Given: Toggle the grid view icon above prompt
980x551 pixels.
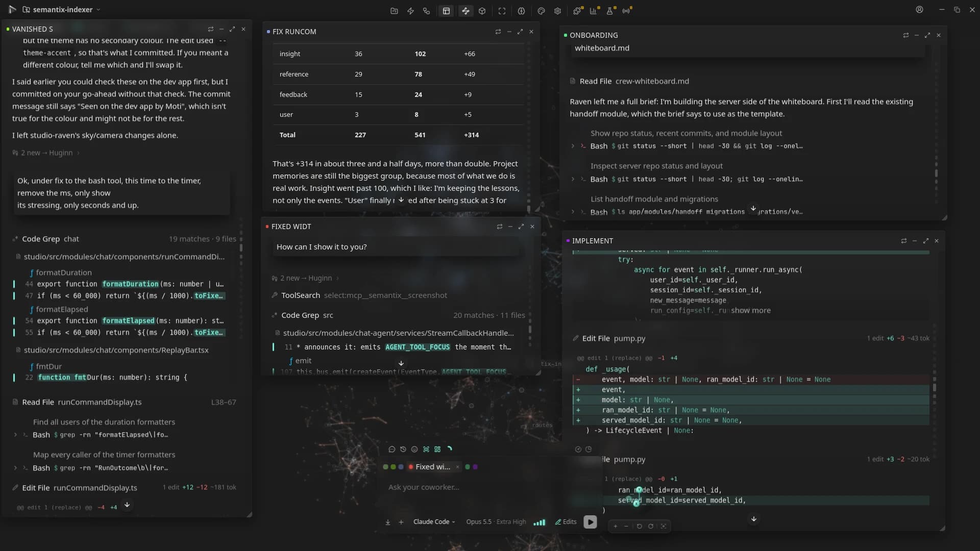Looking at the screenshot, I should [437, 449].
